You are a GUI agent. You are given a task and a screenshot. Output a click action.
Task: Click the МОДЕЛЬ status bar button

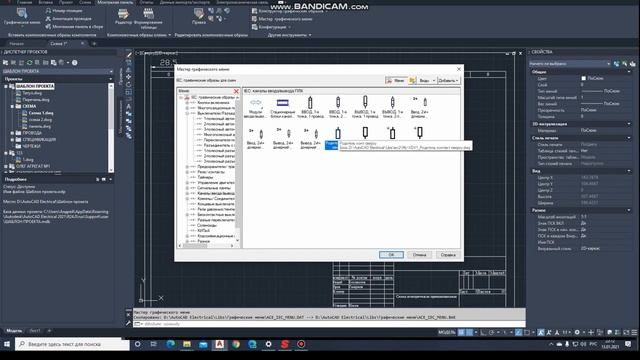(x=447, y=332)
